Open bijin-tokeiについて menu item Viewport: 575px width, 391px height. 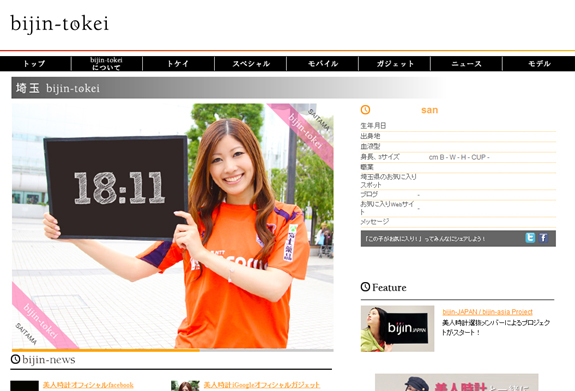coord(106,63)
